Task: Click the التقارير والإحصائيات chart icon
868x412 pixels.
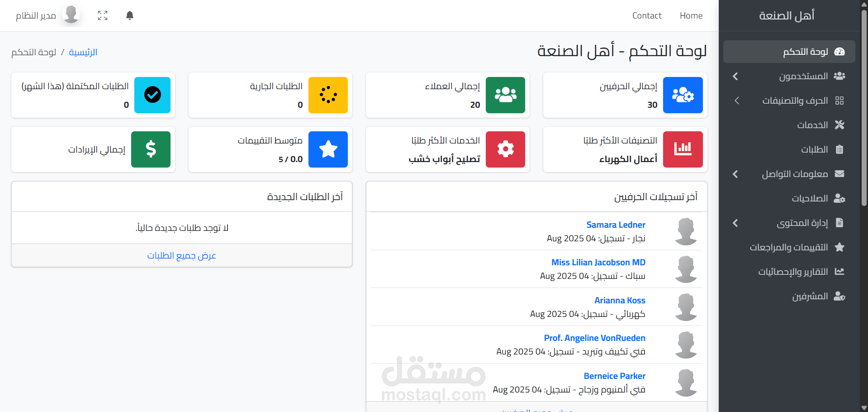Action: click(840, 272)
